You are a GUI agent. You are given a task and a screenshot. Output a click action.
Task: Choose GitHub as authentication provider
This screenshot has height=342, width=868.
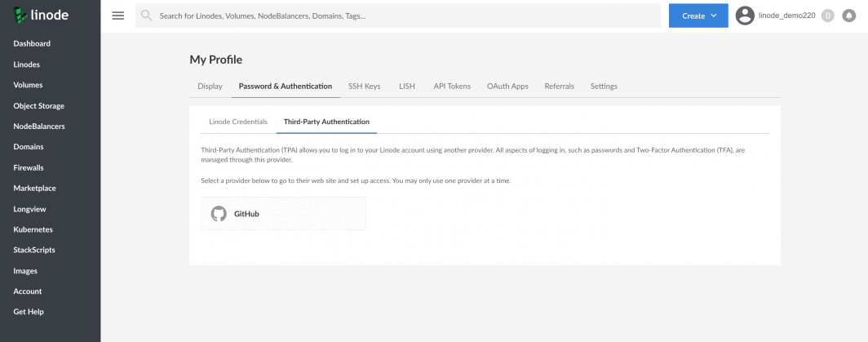point(283,214)
